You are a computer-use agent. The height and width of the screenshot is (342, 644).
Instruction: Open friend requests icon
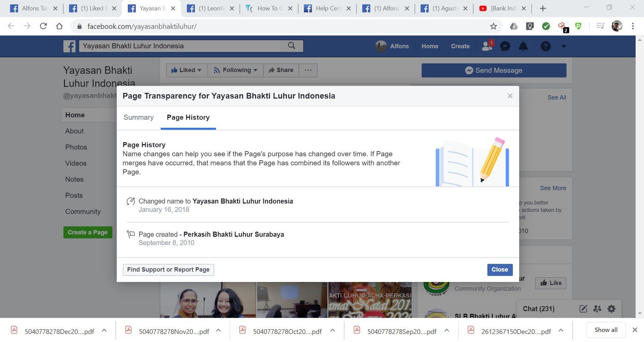coord(487,46)
